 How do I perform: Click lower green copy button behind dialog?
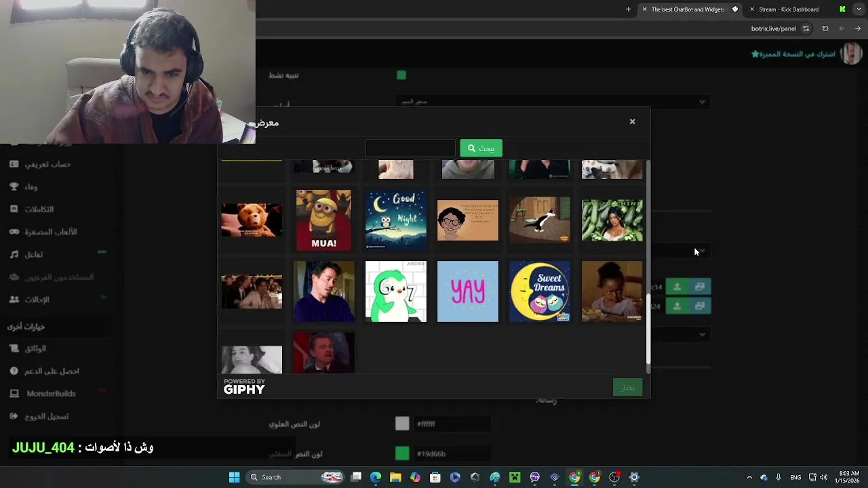[x=700, y=306]
